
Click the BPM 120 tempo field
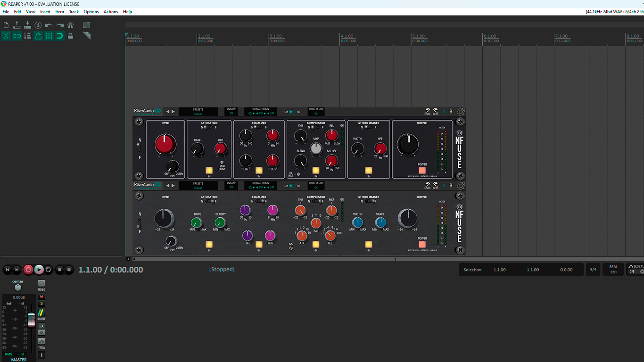tap(613, 270)
